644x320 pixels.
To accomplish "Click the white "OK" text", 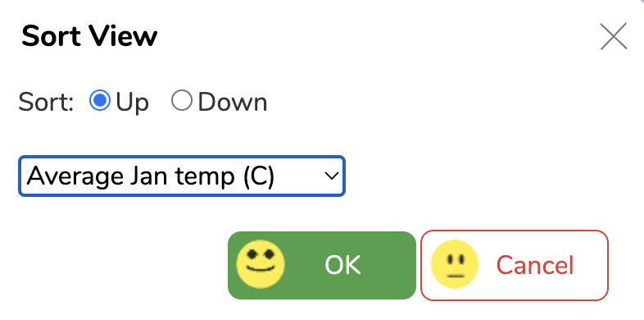I will coord(342,265).
